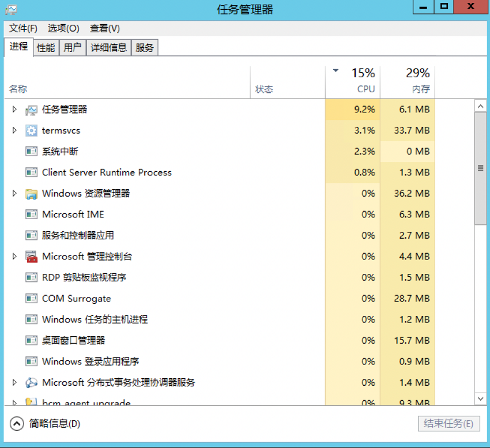Click the 桌面窗口管理器 process icon
Screen dimensions: 490x448
click(x=31, y=341)
